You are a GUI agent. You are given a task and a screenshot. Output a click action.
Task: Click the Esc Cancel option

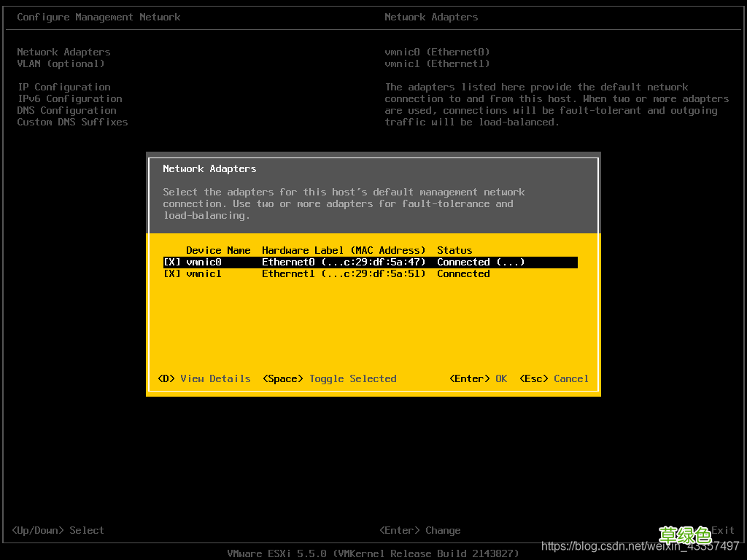(x=554, y=378)
